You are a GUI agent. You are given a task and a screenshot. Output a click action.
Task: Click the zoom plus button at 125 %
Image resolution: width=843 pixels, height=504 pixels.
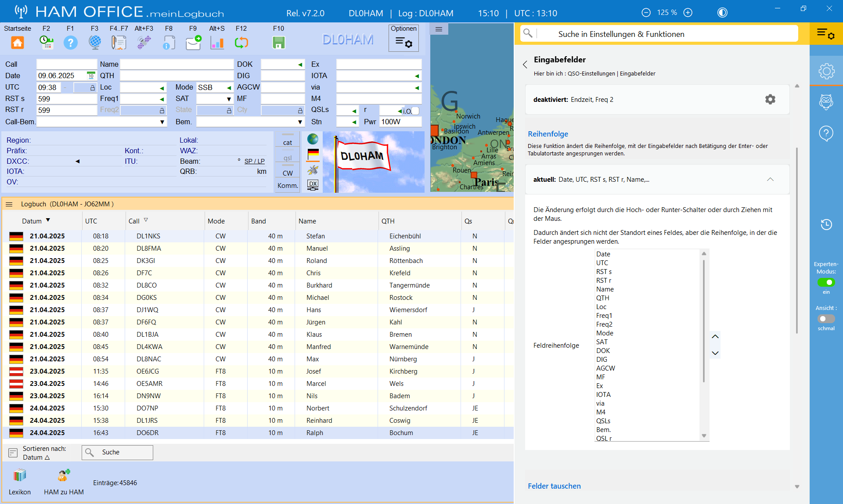(688, 13)
